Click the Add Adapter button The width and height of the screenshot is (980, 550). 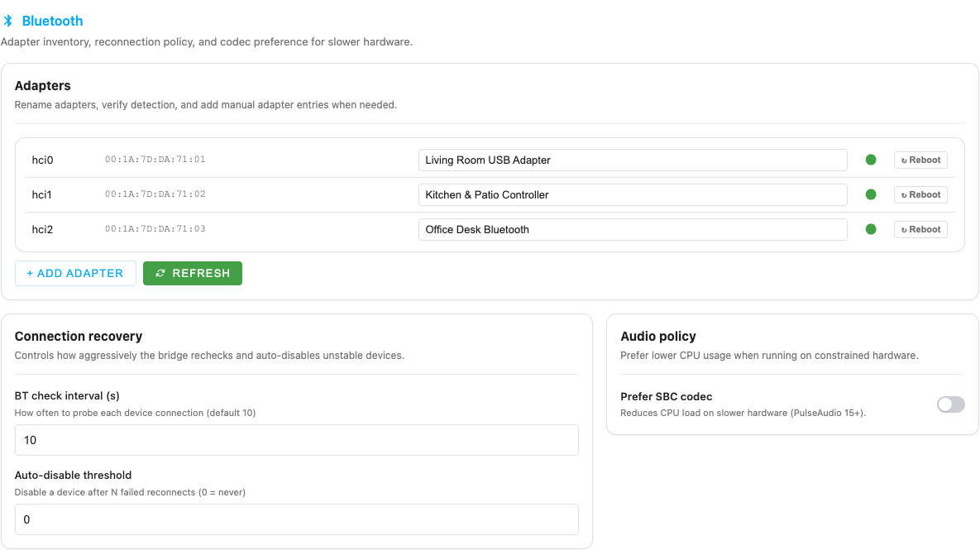75,273
